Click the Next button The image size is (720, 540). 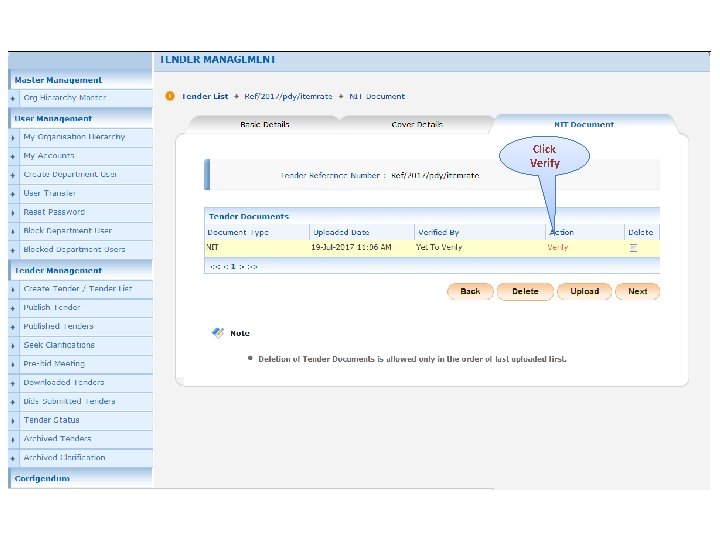click(x=637, y=291)
